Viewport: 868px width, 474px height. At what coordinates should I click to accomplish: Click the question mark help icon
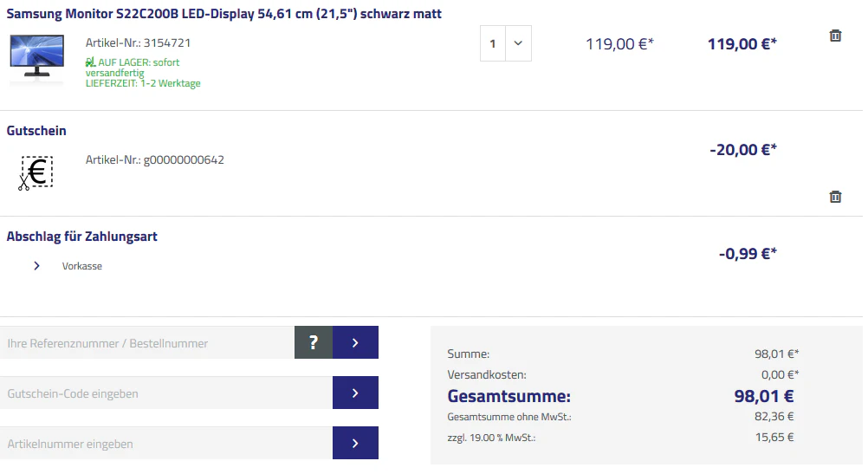tap(314, 343)
